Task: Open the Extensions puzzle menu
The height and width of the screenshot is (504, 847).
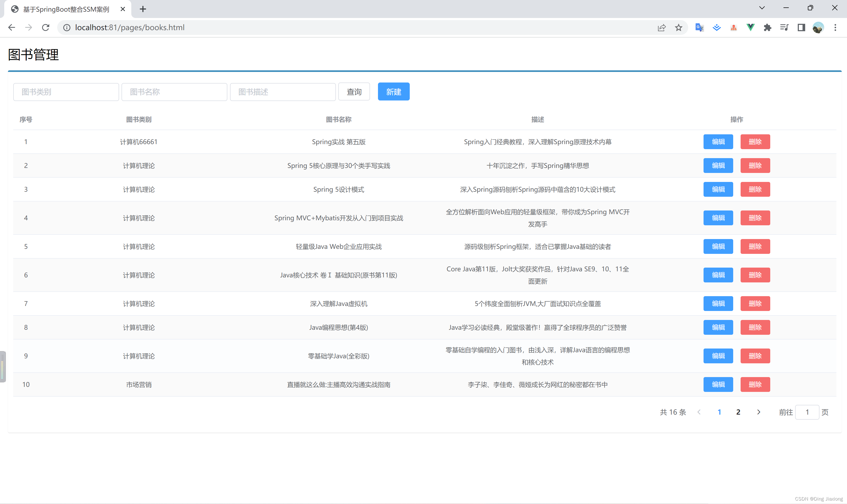Action: (768, 28)
